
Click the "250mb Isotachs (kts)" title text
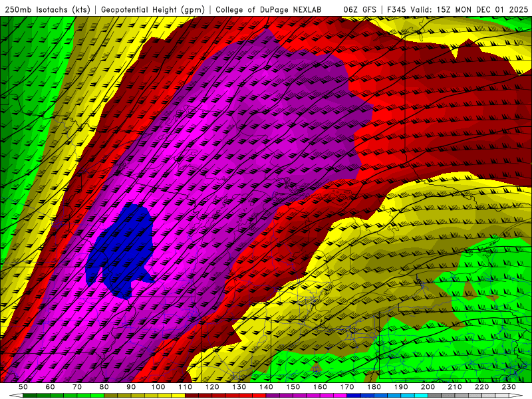[47, 10]
